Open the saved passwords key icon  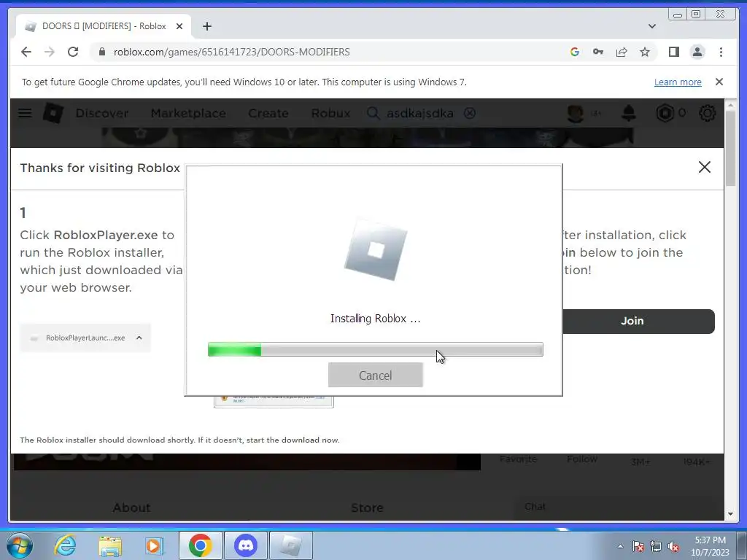click(598, 52)
